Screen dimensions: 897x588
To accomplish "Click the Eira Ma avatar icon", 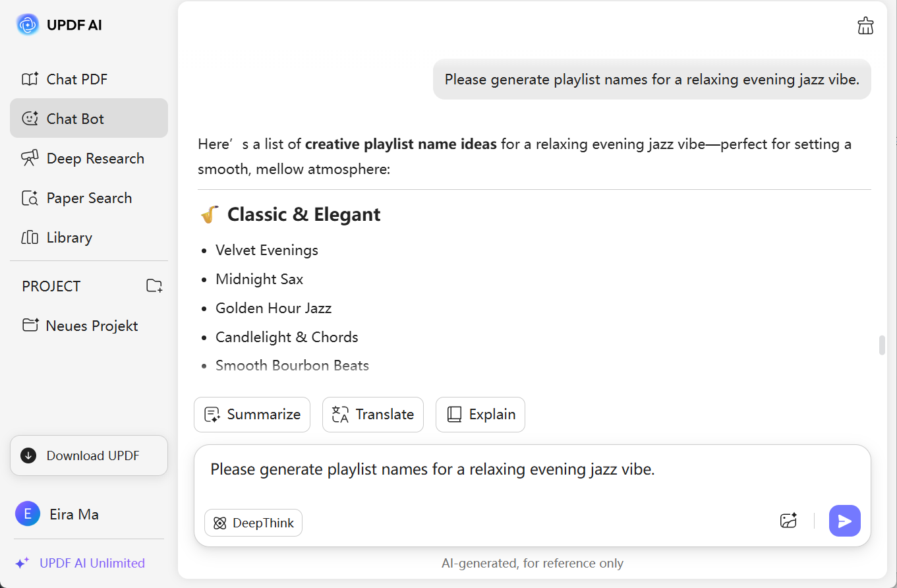I will [28, 514].
